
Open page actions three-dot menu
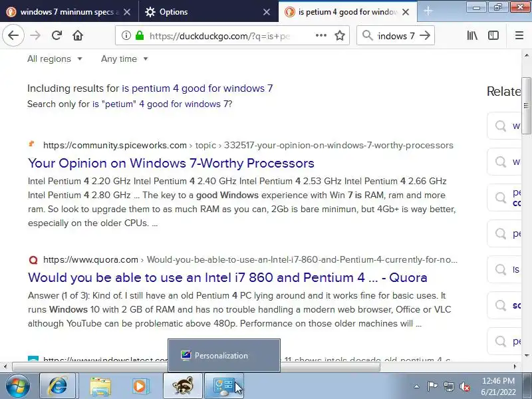(x=321, y=35)
